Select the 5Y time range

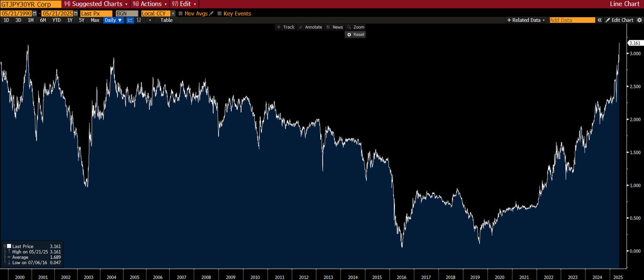point(82,20)
